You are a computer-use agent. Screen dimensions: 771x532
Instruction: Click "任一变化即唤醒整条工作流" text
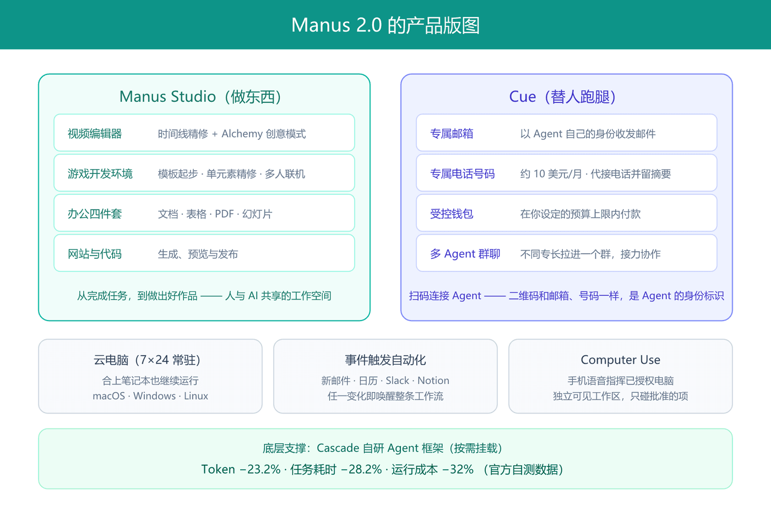(x=385, y=396)
